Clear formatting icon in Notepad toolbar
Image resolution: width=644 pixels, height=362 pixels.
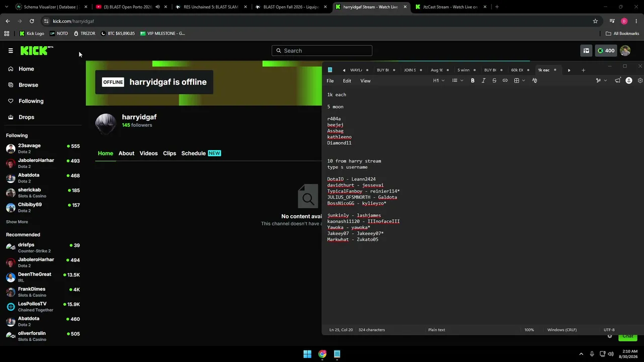tap(534, 80)
